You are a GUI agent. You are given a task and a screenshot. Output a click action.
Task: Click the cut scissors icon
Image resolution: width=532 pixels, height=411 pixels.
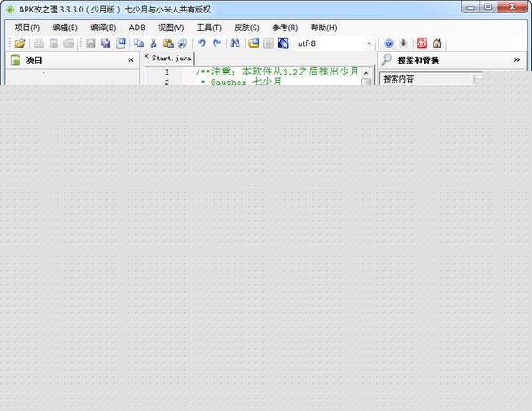[153, 43]
